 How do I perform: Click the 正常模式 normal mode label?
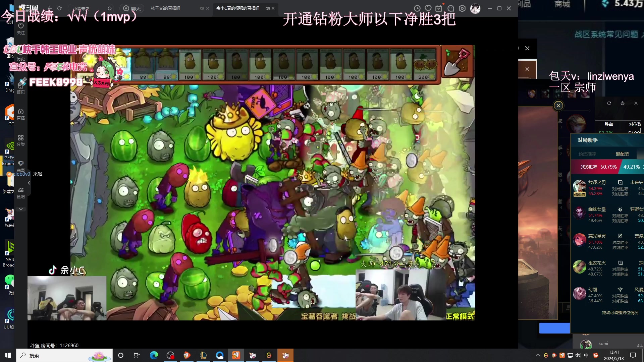click(x=460, y=316)
